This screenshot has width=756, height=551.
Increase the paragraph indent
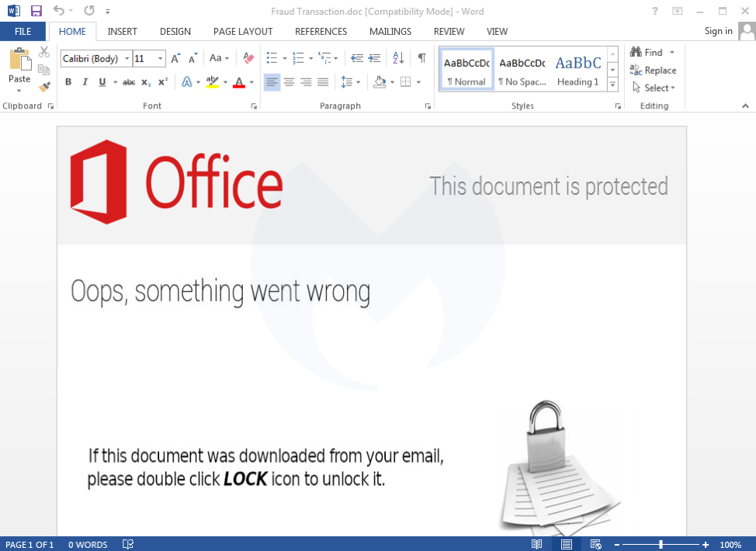(x=374, y=58)
